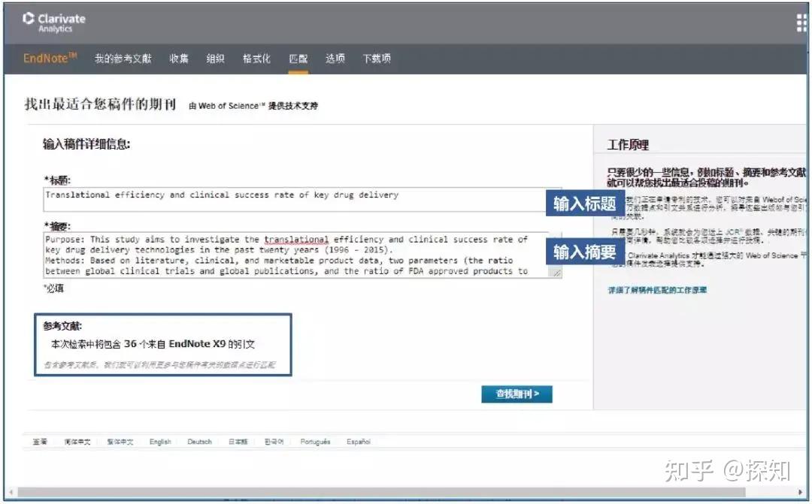Click the 工作原理 heading
This screenshot has height=504, width=812.
pos(628,145)
